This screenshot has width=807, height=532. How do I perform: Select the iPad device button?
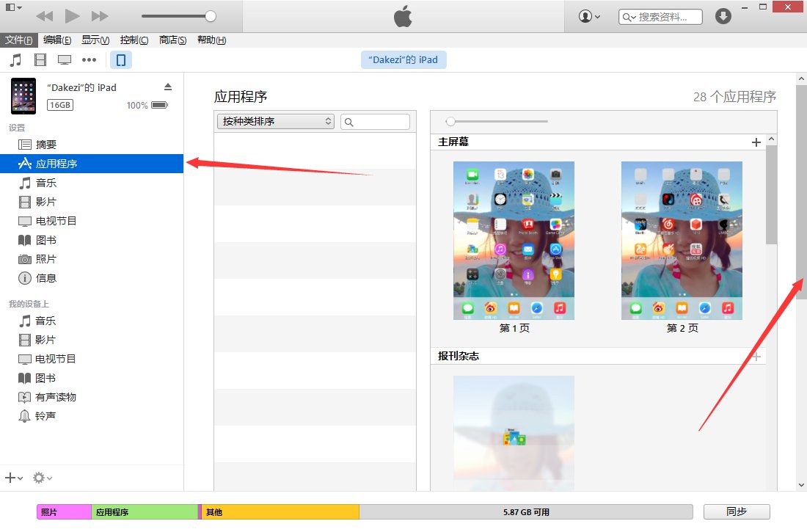pyautogui.click(x=121, y=60)
